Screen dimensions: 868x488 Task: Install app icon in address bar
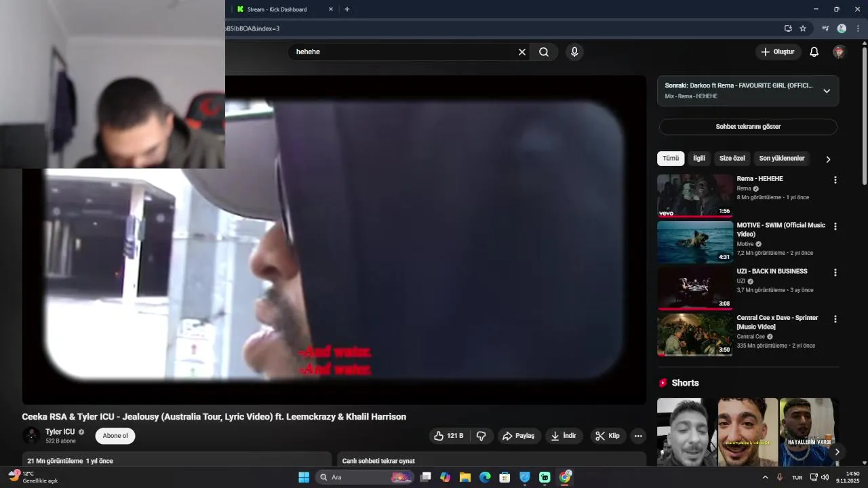(788, 28)
